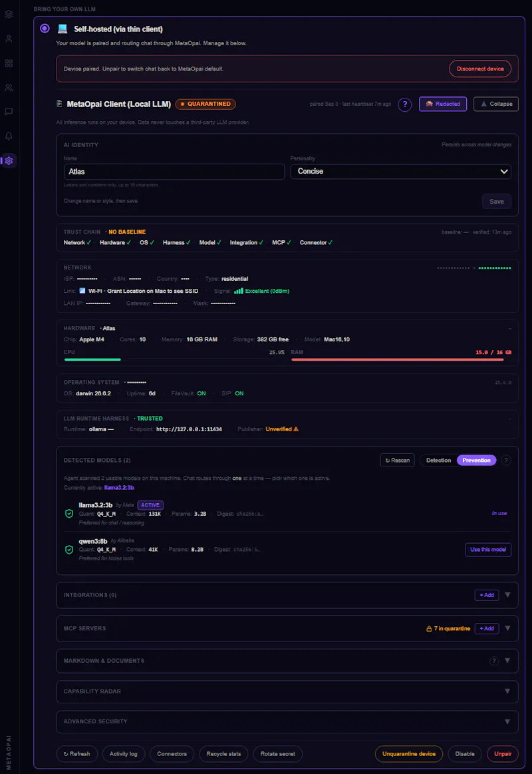Viewport: 532px width, 774px height.
Task: Click Disconnect device button
Action: pos(480,69)
